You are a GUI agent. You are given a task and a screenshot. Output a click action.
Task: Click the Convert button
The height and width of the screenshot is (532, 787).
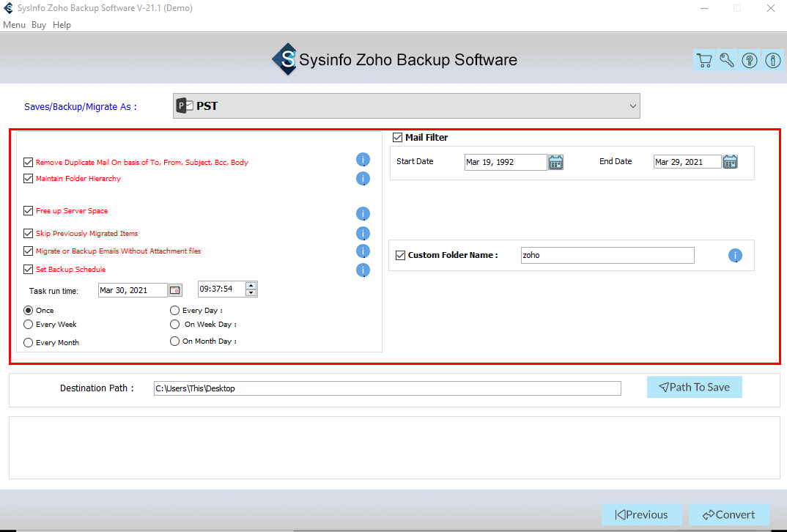point(728,514)
